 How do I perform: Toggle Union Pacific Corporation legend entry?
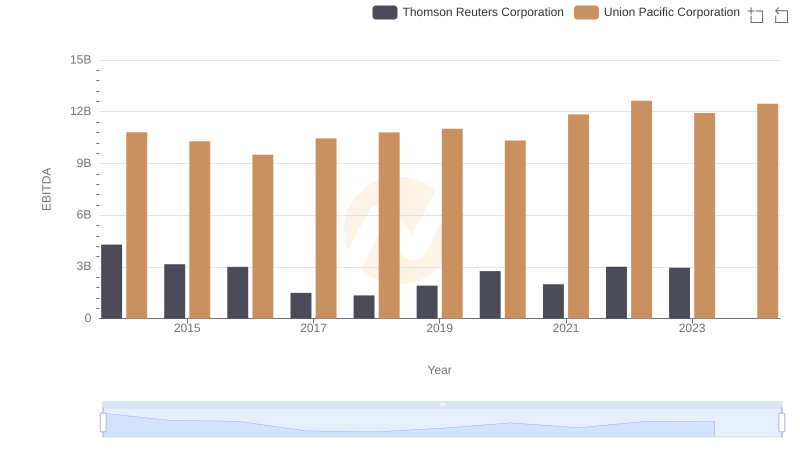coord(657,12)
